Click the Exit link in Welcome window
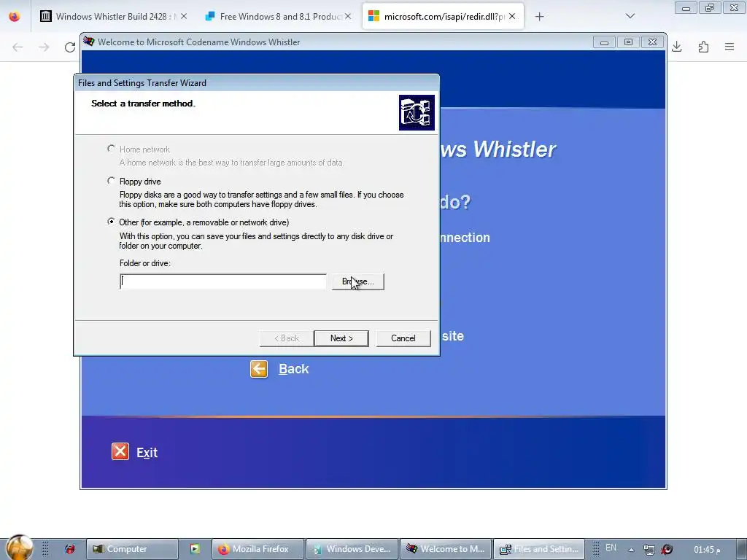This screenshot has height=560, width=747. pyautogui.click(x=147, y=452)
